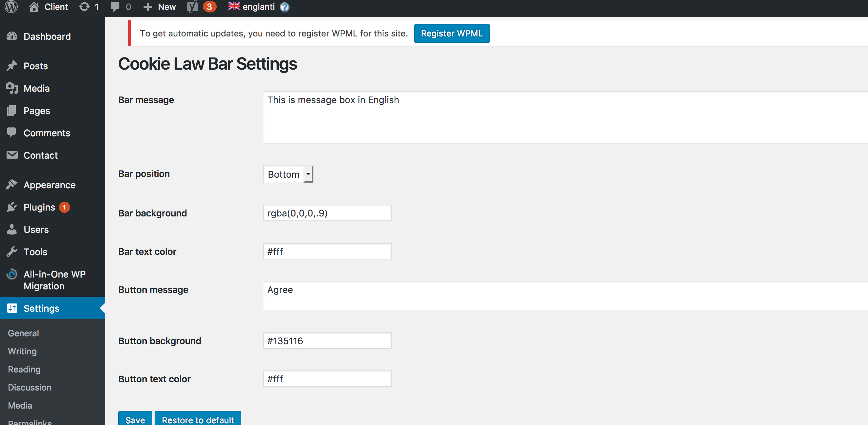Click the Cookie Law Bar Settings heading
Viewport: 868px width, 425px height.
[207, 64]
